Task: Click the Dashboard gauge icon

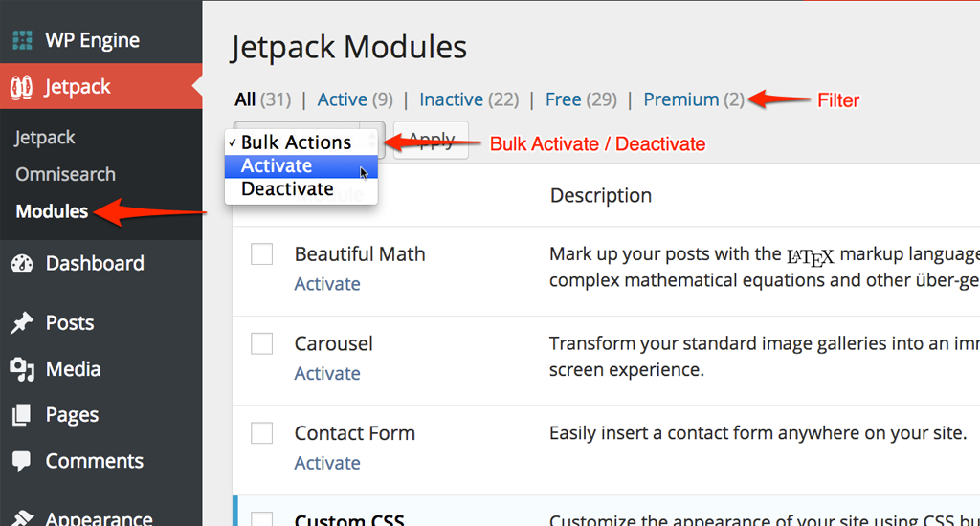Action: (22, 263)
